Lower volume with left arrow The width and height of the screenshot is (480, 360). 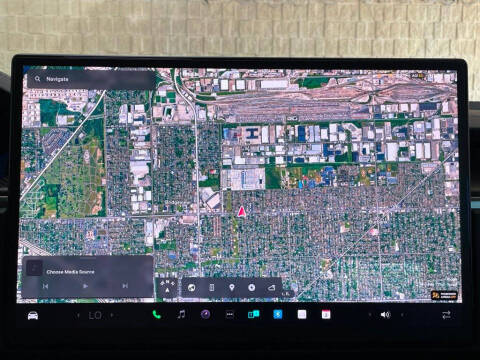[x=369, y=315]
